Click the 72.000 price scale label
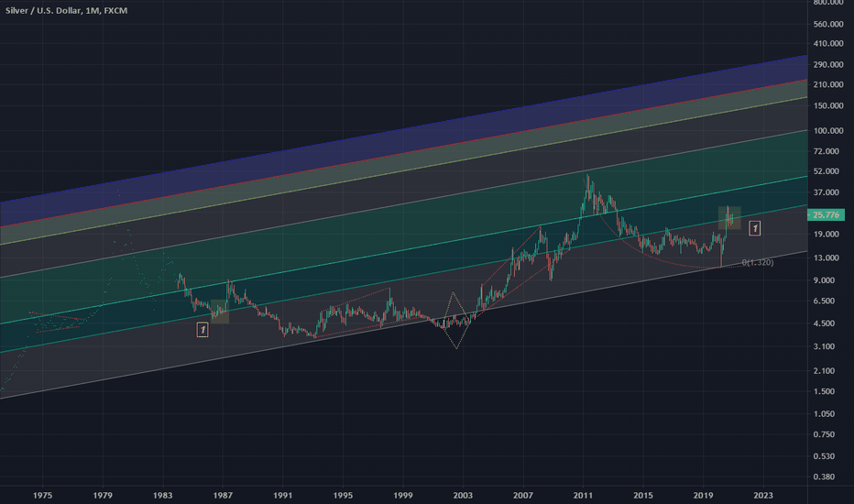Image resolution: width=854 pixels, height=504 pixels. click(x=827, y=151)
